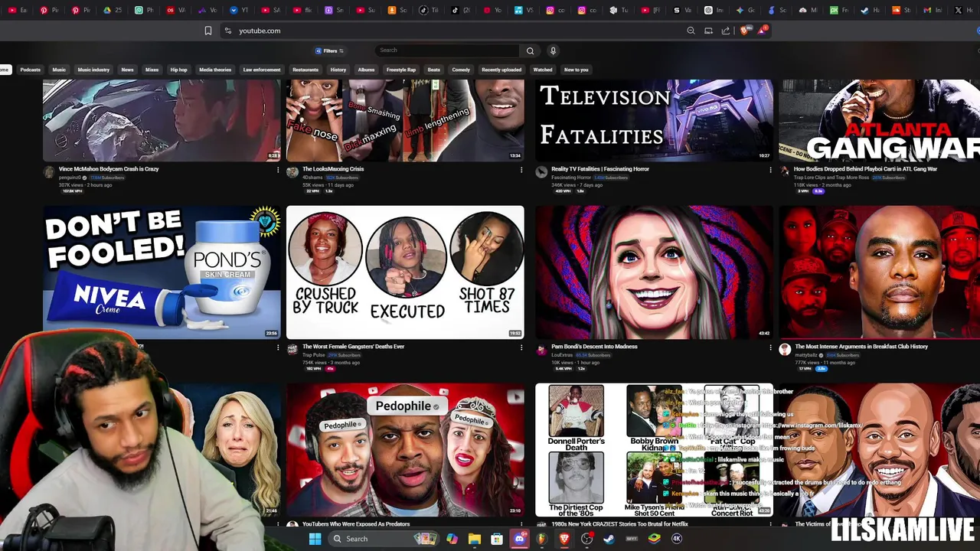Screen dimensions: 980x551
Task: Select the Music industry chip
Action: (93, 70)
